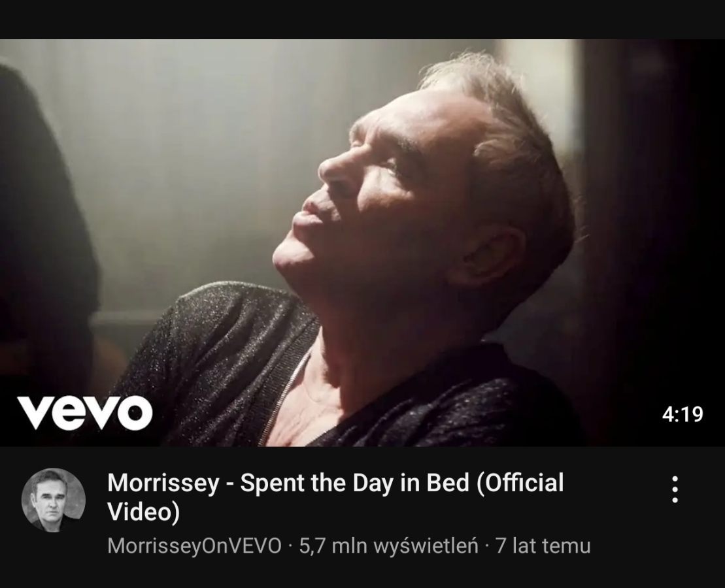Click the 7 lat temu upload date
The width and height of the screenshot is (725, 588).
pyautogui.click(x=543, y=546)
